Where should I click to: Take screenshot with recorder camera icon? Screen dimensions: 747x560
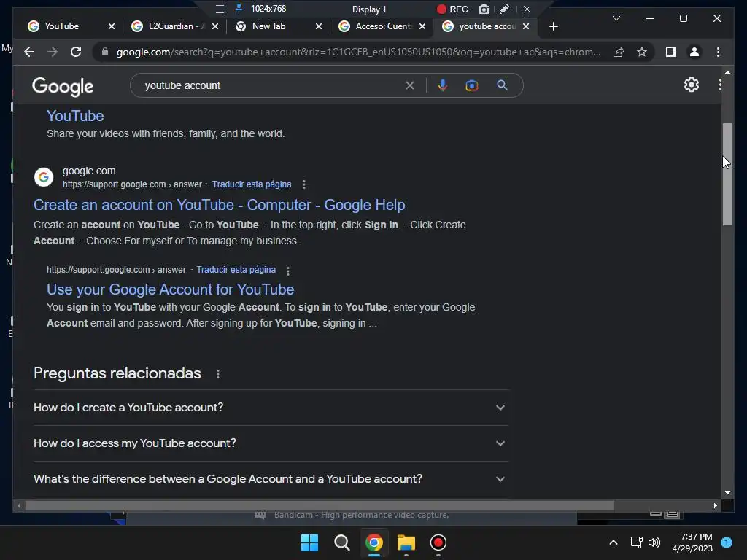pyautogui.click(x=484, y=9)
